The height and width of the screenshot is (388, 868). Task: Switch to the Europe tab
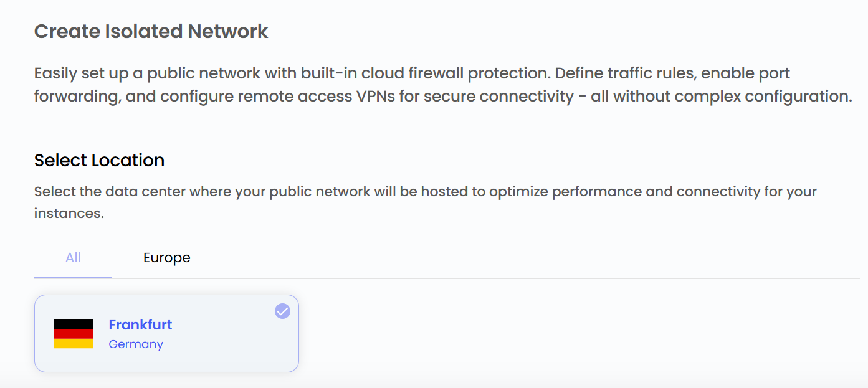[x=166, y=258]
